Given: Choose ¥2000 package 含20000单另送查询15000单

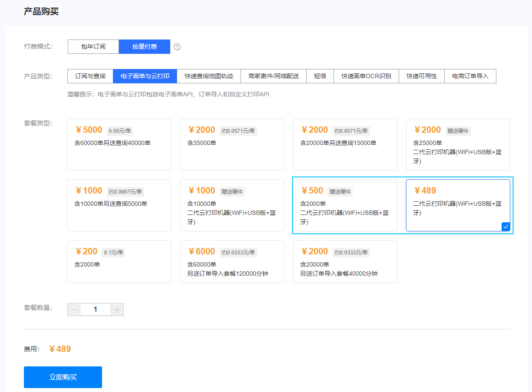Looking at the screenshot, I should point(345,145).
